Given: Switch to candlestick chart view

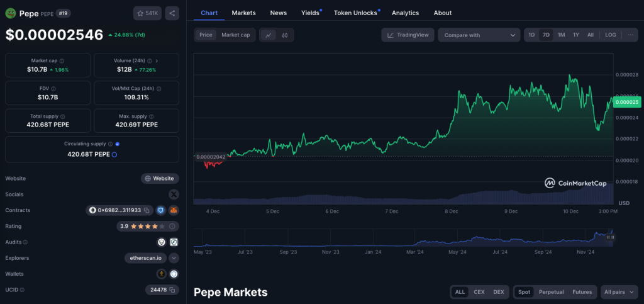Looking at the screenshot, I should point(285,35).
